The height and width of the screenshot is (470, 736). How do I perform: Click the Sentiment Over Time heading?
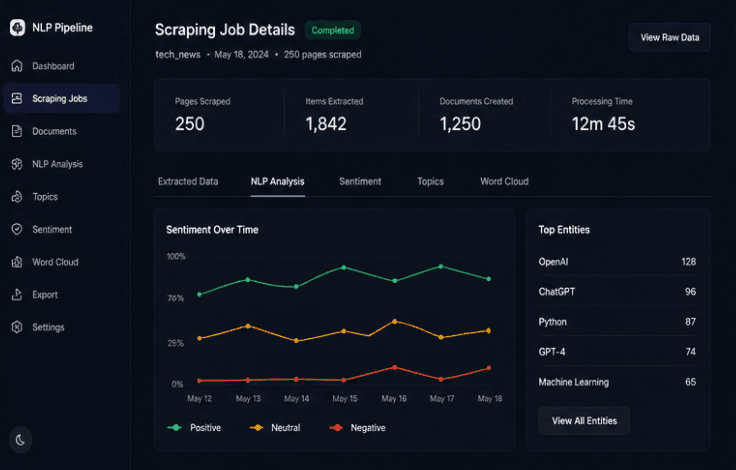point(212,230)
